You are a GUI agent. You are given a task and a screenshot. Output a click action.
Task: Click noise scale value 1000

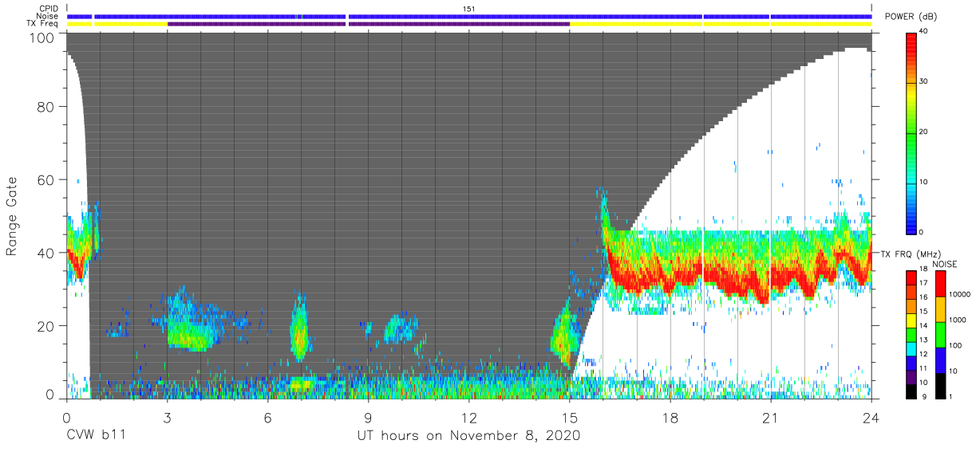(957, 320)
